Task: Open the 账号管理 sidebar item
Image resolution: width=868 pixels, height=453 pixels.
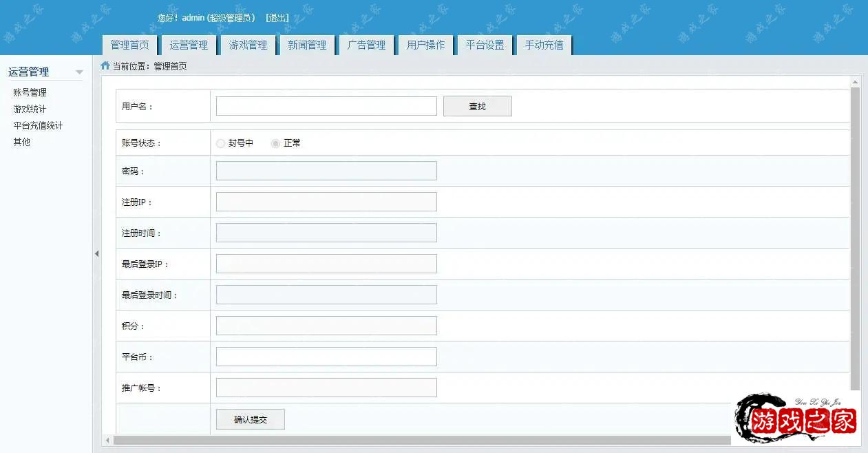Action: coord(30,92)
